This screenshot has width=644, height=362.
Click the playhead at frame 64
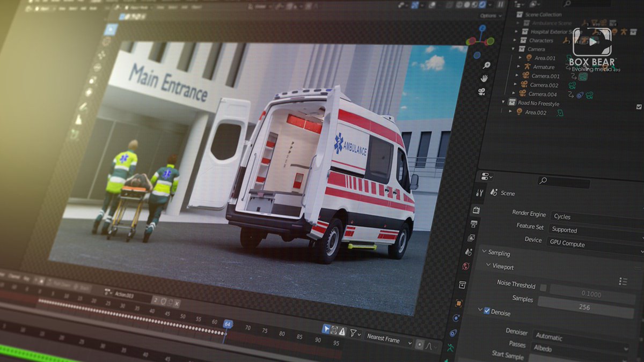227,324
